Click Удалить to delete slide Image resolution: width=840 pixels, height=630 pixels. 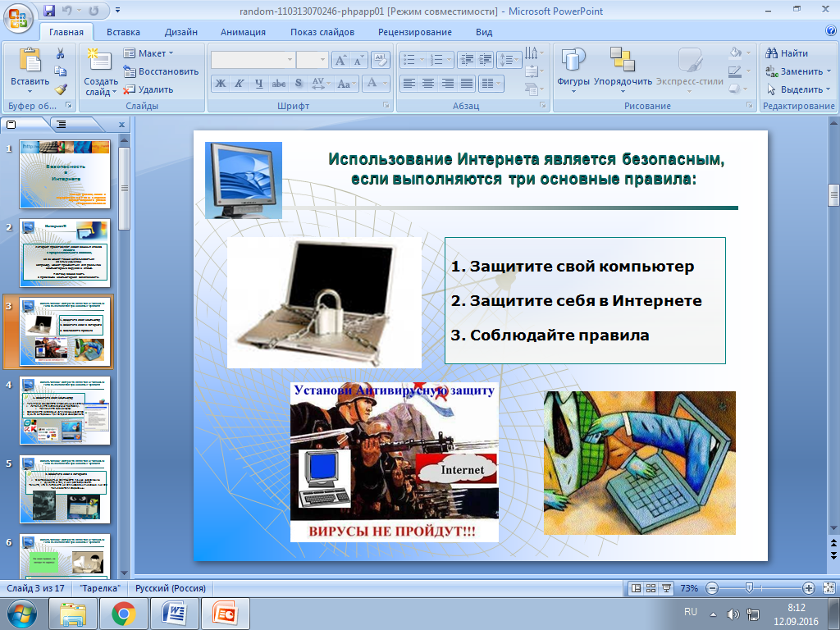tap(148, 89)
